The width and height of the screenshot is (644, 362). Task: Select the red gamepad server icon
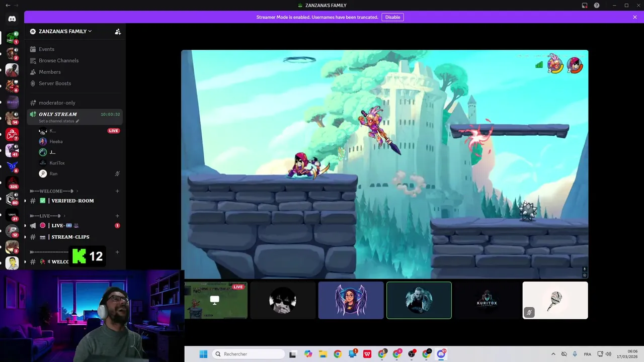point(12,134)
